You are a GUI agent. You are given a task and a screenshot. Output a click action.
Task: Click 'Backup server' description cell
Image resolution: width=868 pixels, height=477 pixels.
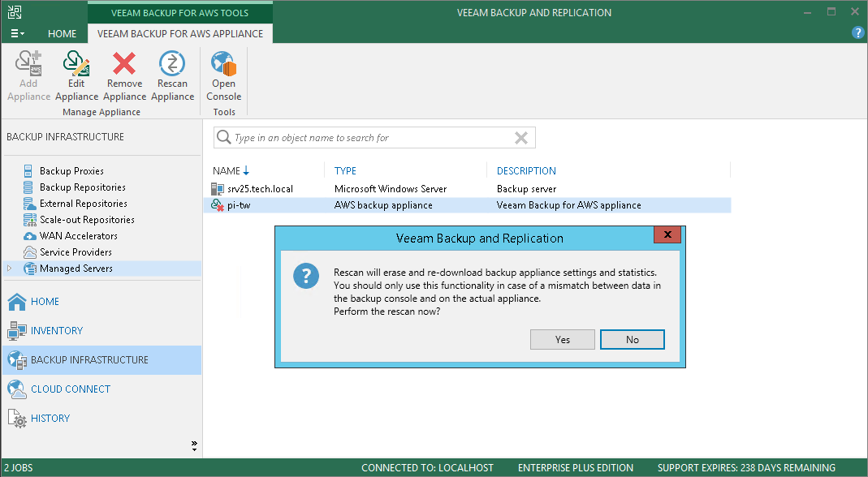point(526,189)
